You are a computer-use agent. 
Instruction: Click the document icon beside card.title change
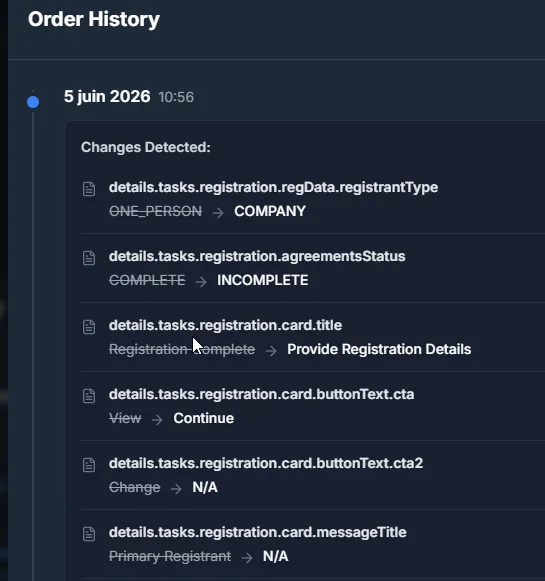(x=89, y=327)
